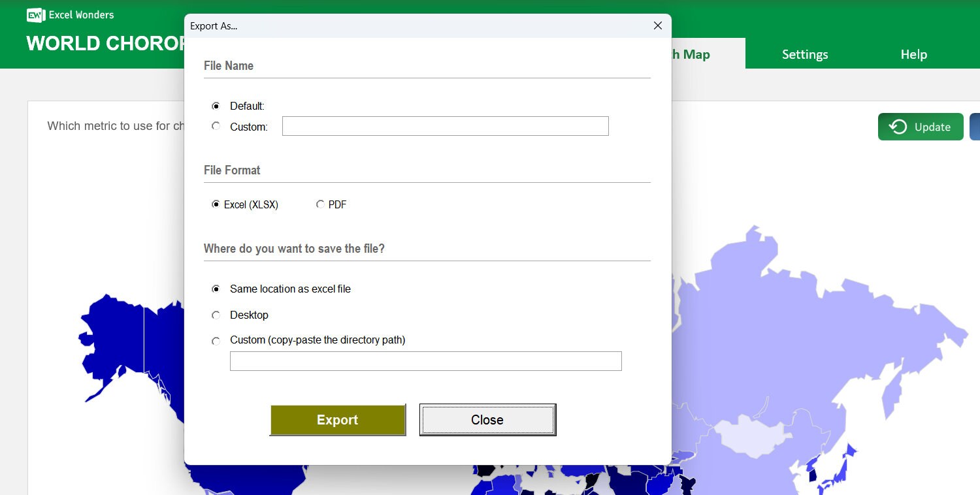The width and height of the screenshot is (980, 495).
Task: Click the Close button in the dialog
Action: [x=487, y=420]
